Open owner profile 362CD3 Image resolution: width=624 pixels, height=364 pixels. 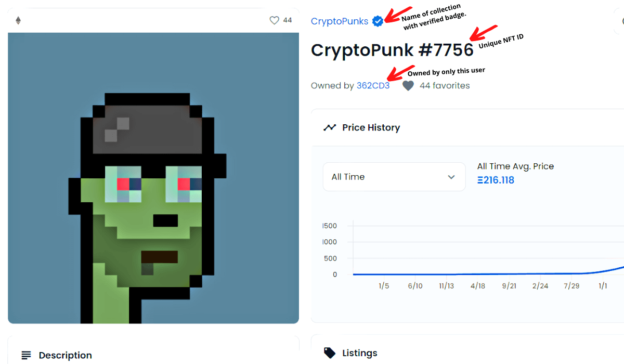pyautogui.click(x=373, y=86)
